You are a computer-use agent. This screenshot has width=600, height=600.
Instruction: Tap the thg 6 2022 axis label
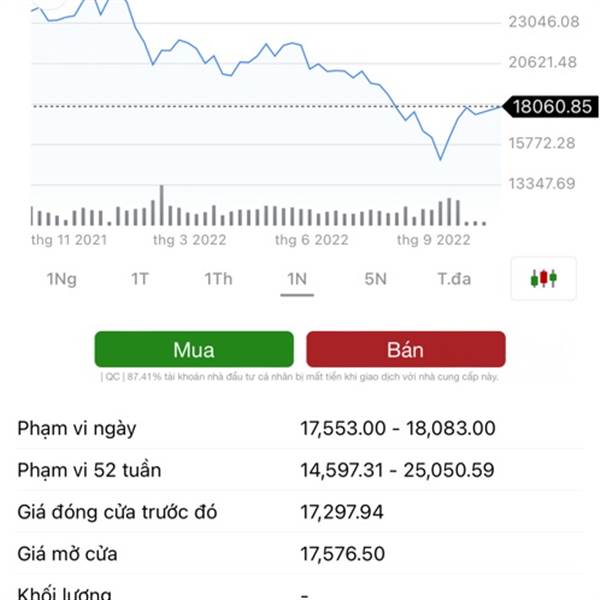point(311,240)
